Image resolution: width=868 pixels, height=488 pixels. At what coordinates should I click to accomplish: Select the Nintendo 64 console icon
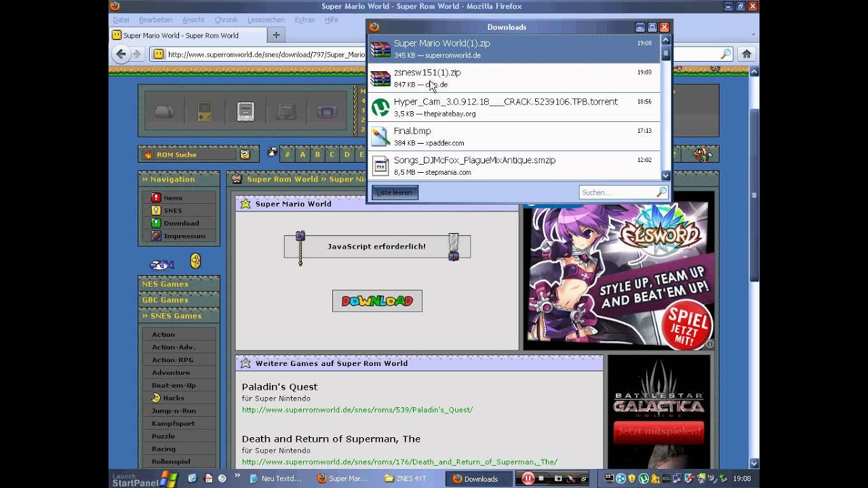[286, 112]
